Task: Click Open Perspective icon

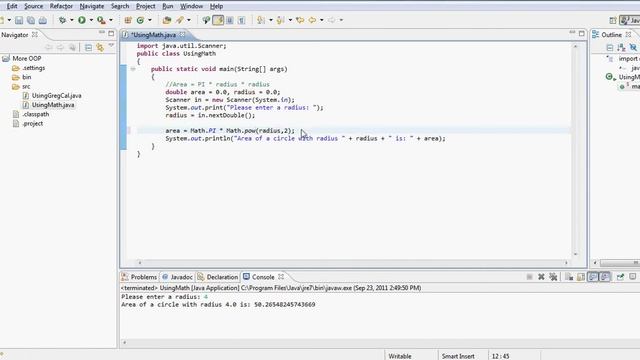Action: coord(612,20)
